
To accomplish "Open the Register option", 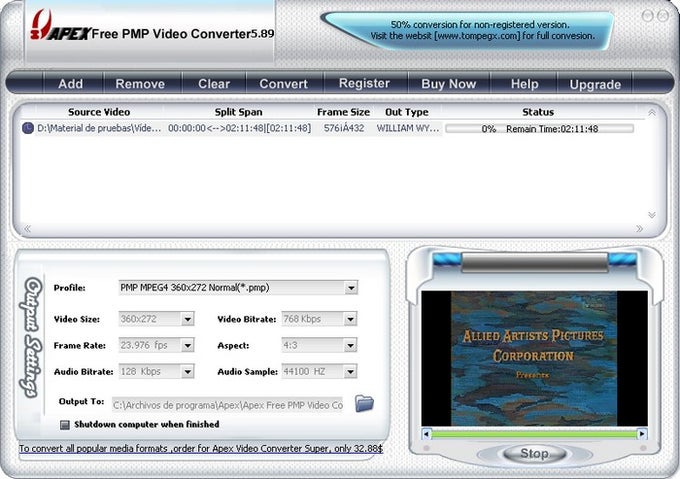I will [x=364, y=83].
